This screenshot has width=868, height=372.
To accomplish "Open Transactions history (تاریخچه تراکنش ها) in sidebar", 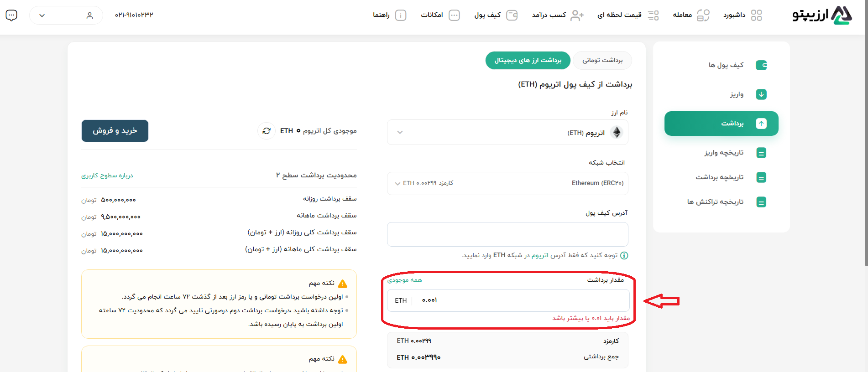I will tap(715, 202).
